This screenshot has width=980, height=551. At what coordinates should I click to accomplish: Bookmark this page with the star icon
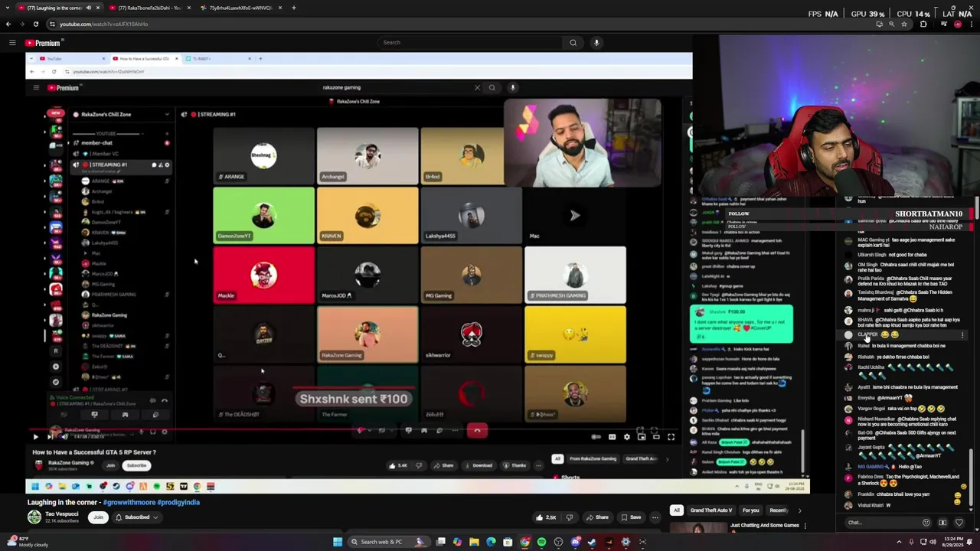[x=904, y=24]
